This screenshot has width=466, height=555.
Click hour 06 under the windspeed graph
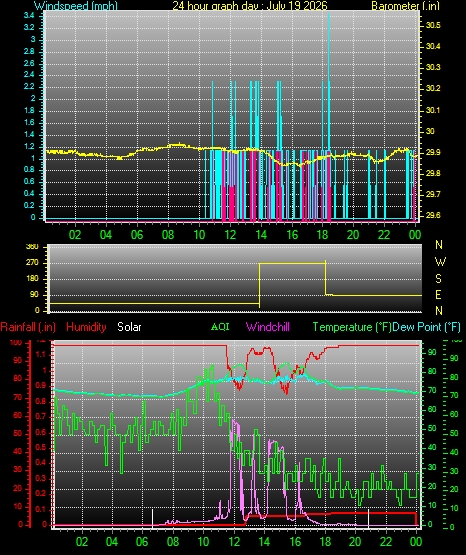coord(137,235)
